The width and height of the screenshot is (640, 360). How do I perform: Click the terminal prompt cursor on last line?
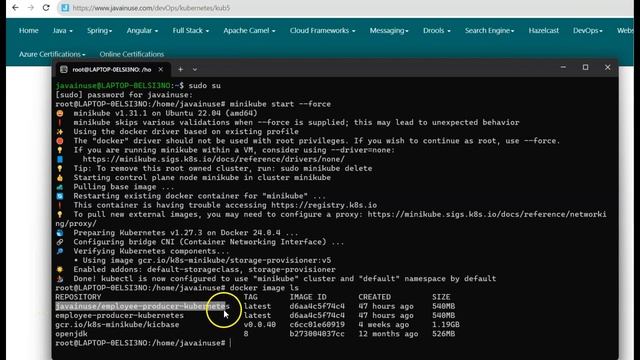230,343
